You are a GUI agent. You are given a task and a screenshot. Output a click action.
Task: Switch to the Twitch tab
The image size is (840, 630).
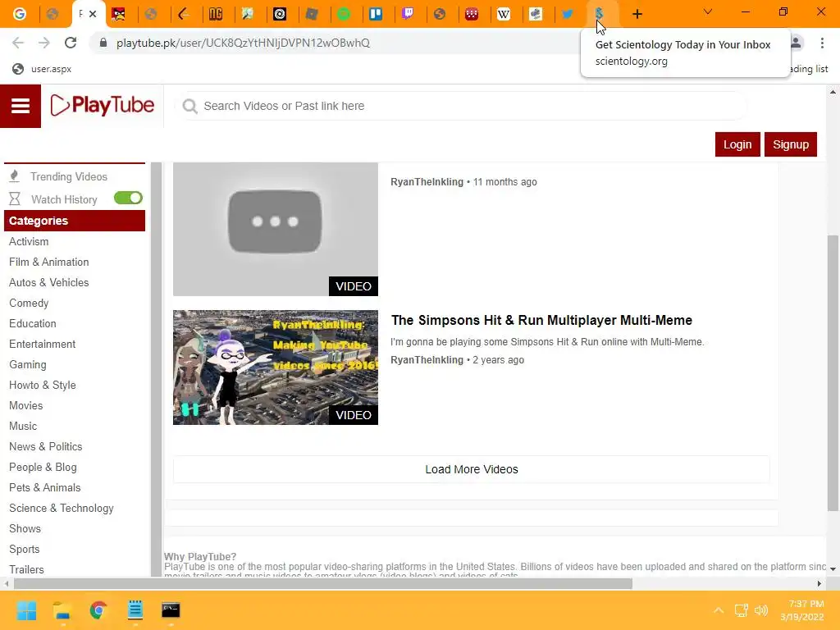tap(408, 14)
